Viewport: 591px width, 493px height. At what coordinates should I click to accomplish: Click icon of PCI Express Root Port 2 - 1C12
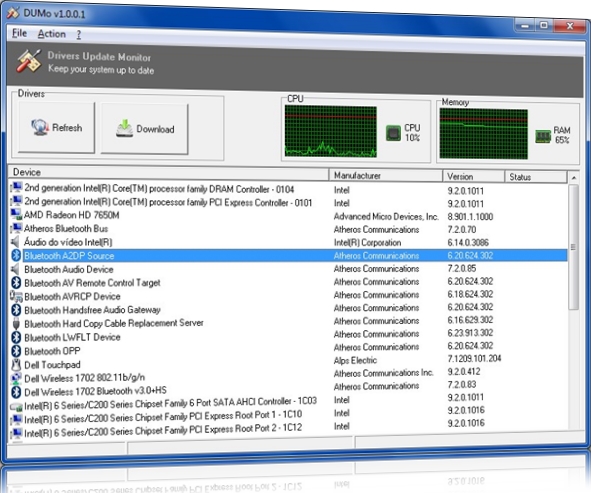[x=16, y=433]
